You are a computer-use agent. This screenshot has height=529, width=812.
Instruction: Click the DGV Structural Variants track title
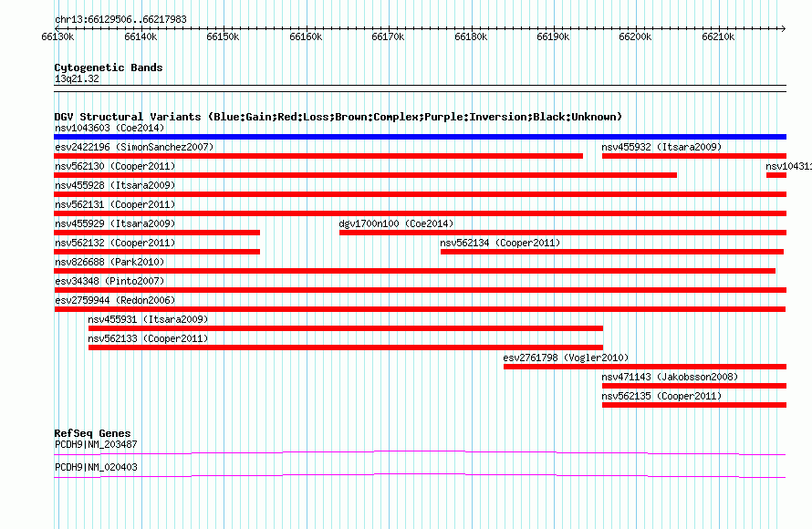338,117
